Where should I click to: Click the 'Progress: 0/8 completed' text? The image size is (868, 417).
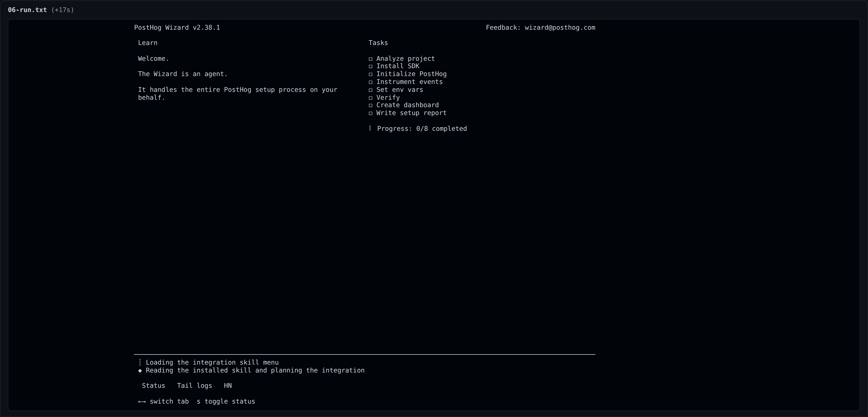422,129
